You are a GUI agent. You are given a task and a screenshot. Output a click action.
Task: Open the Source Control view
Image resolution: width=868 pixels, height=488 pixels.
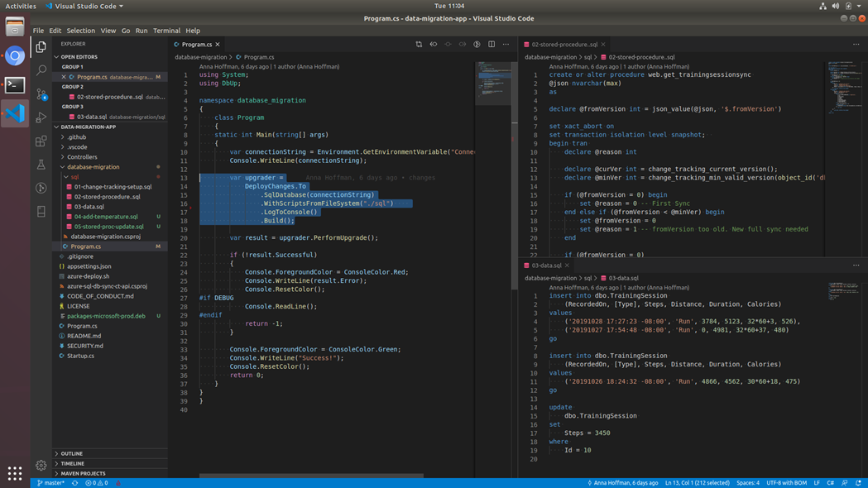point(41,94)
